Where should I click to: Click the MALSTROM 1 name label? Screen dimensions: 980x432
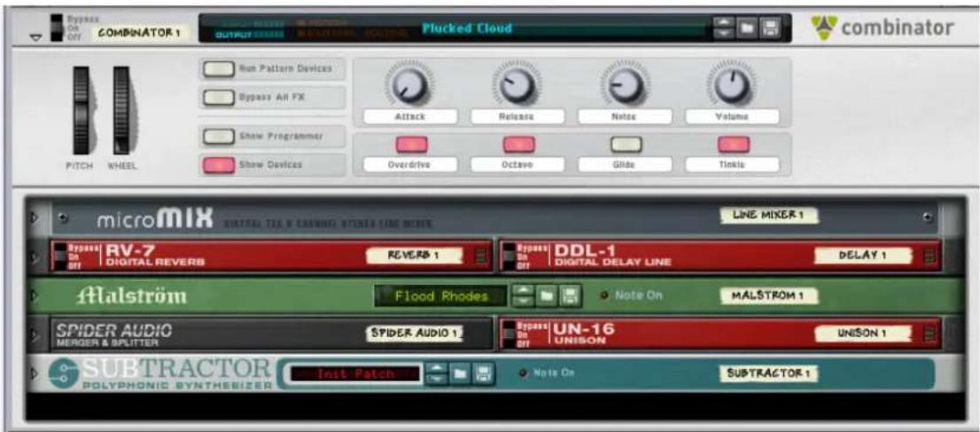point(769,295)
